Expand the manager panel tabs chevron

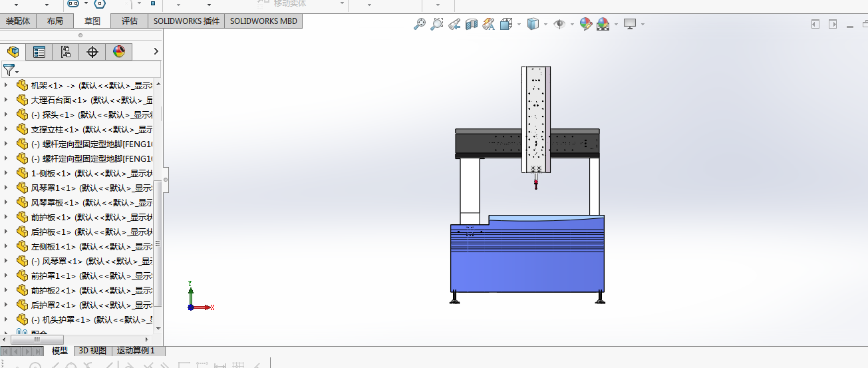point(156,51)
